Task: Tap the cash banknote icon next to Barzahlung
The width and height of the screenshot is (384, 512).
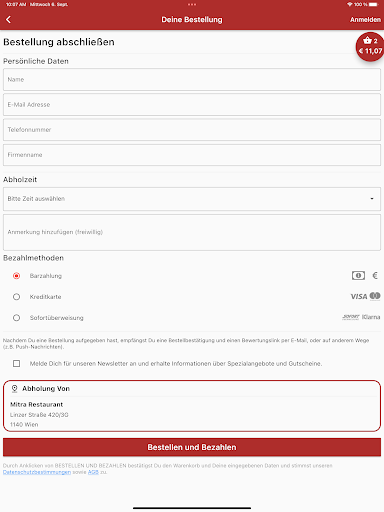Action: pyautogui.click(x=358, y=276)
